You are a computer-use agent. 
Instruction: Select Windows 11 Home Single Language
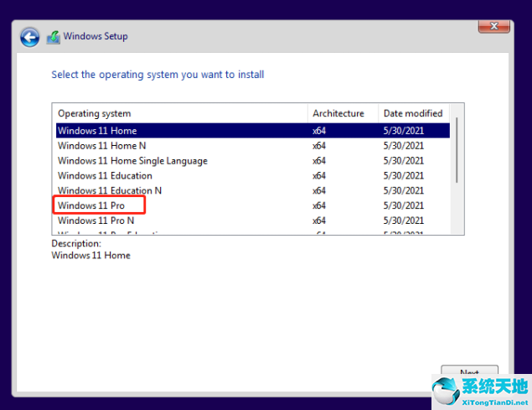253,161
